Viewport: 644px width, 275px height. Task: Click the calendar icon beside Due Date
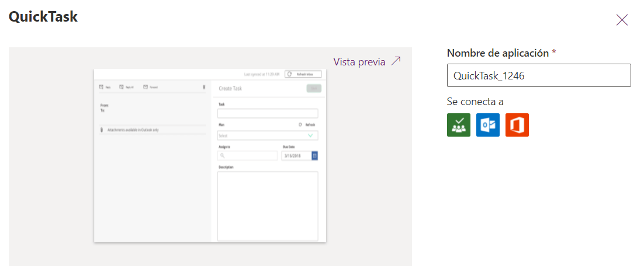point(314,156)
